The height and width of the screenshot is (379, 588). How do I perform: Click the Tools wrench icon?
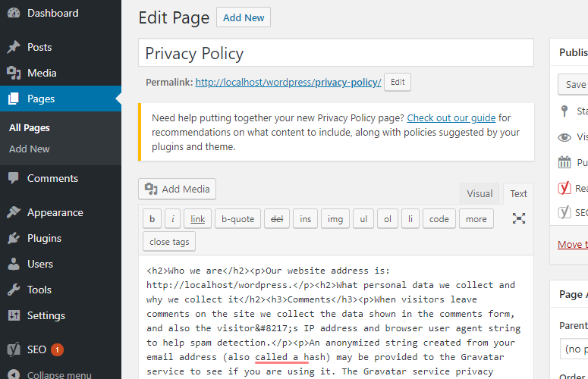[x=14, y=290]
